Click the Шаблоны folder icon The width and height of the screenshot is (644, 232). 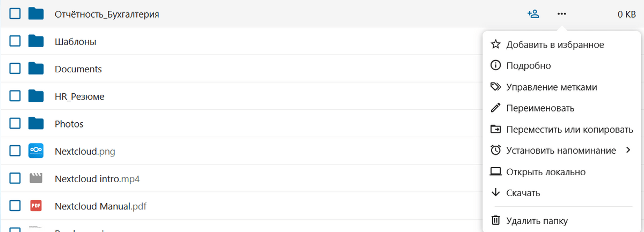(x=35, y=41)
